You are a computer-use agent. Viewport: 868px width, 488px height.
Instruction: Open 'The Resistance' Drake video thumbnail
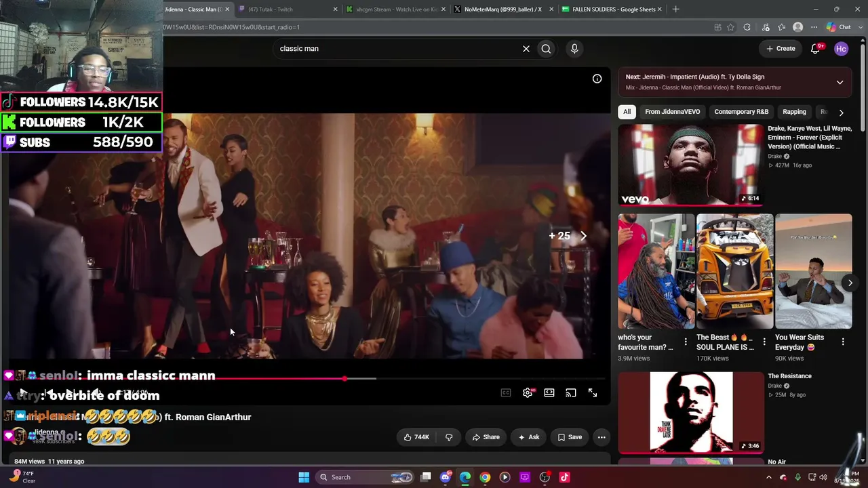coord(690,412)
